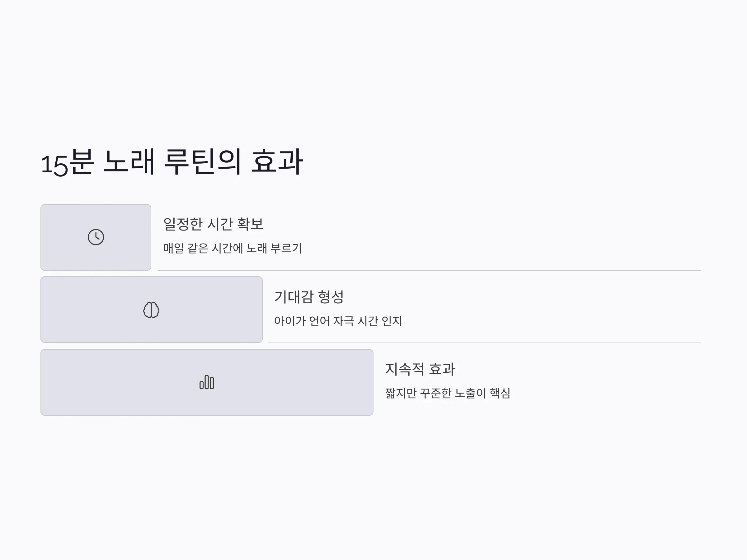Click the word '노래' in the slide title
The image size is (747, 560).
click(129, 162)
